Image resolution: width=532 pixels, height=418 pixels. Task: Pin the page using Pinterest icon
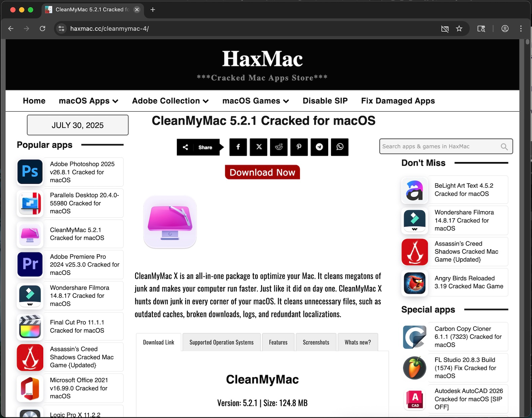[299, 147]
